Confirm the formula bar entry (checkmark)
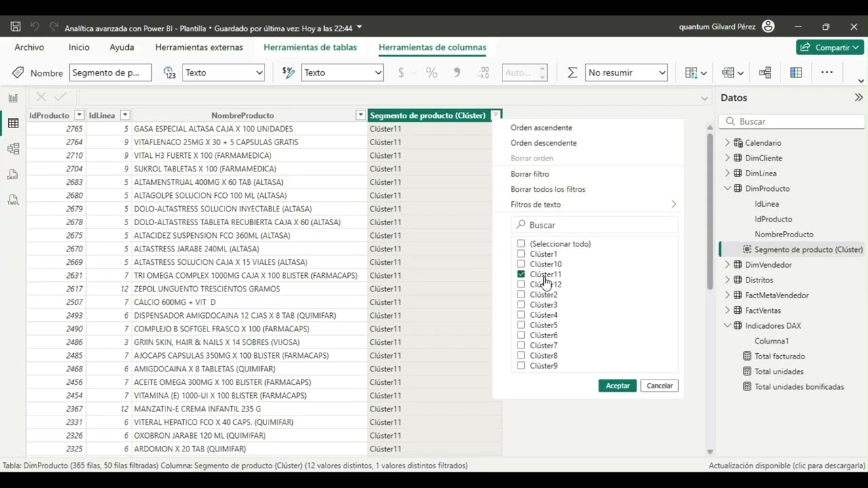Viewport: 868px width, 488px height. (60, 98)
